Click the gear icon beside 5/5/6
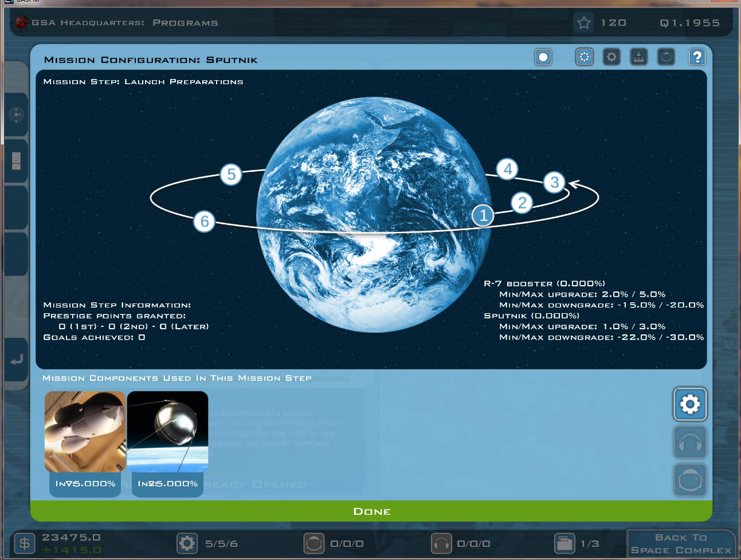The height and width of the screenshot is (560, 741). (187, 543)
